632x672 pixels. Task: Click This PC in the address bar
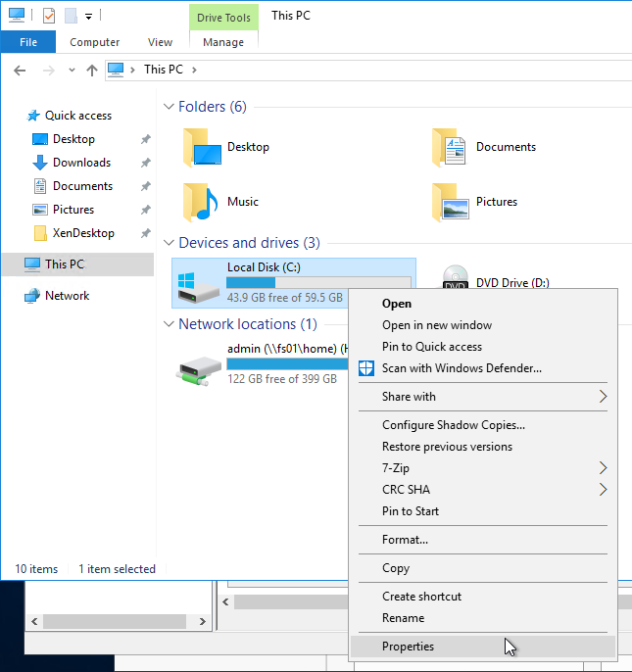click(164, 70)
